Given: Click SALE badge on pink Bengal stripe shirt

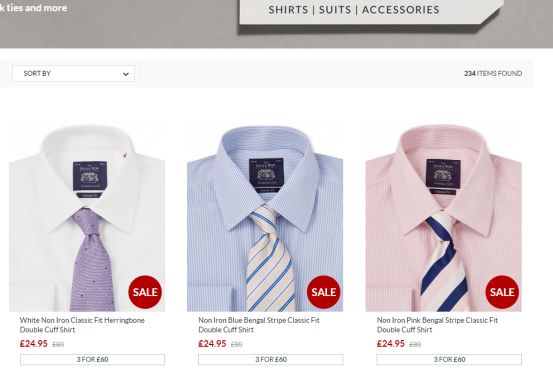Looking at the screenshot, I should (x=502, y=292).
